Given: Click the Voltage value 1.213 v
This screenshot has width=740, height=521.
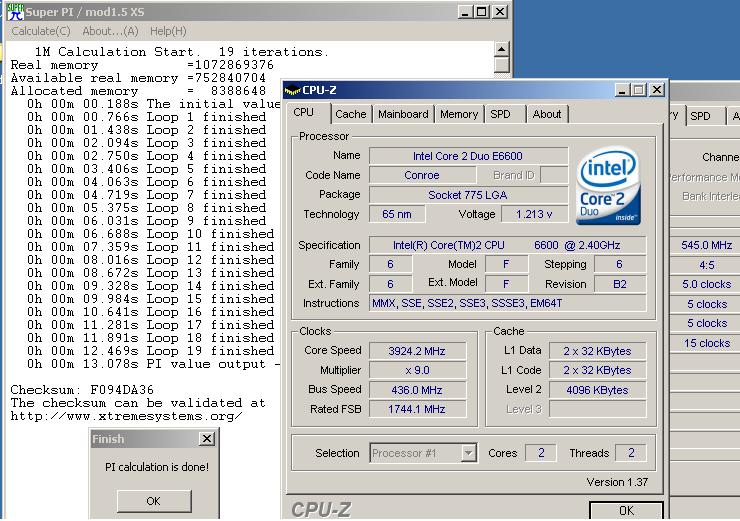Looking at the screenshot, I should pyautogui.click(x=534, y=214).
